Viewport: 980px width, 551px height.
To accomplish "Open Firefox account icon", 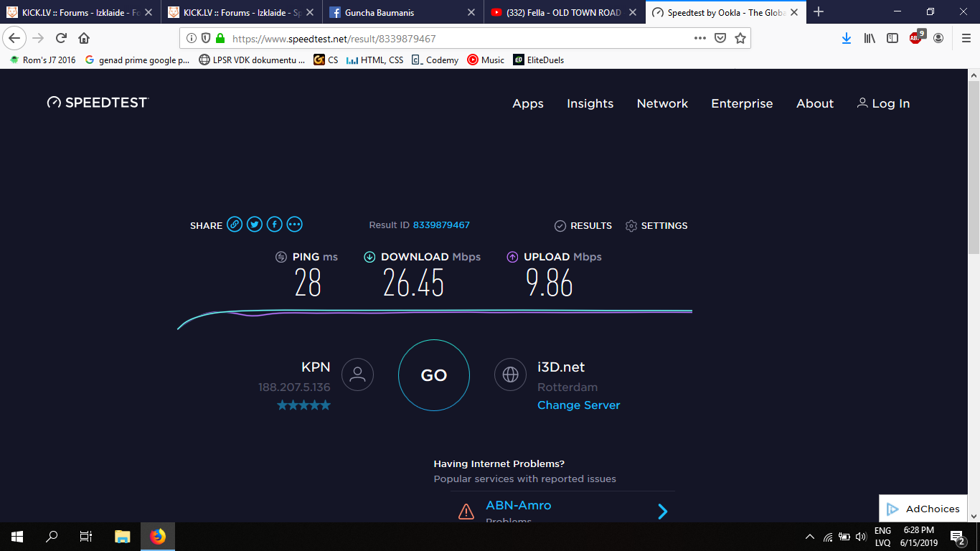I will pyautogui.click(x=938, y=38).
